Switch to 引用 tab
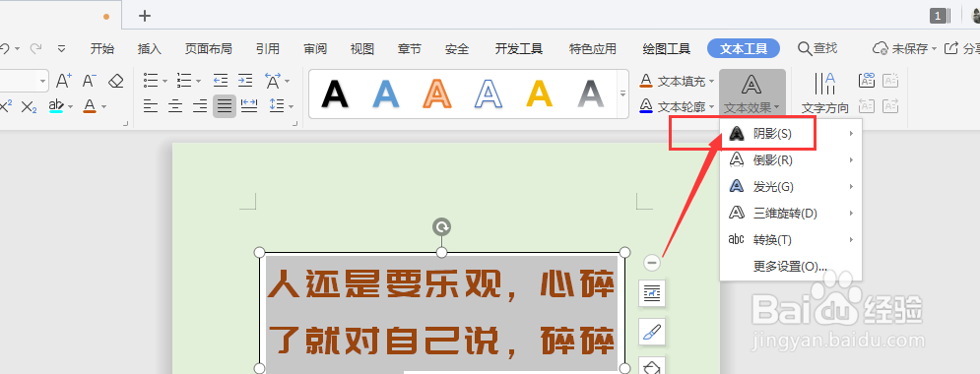 click(x=268, y=48)
